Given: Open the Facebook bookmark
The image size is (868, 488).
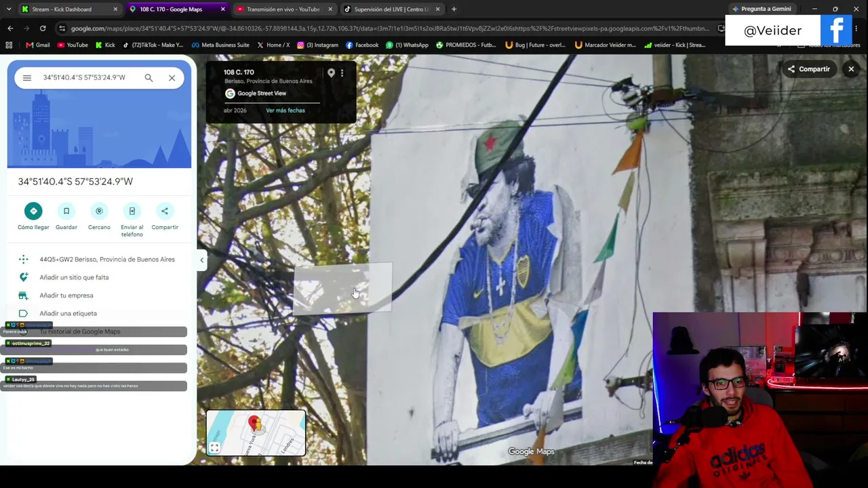Looking at the screenshot, I should click(x=362, y=45).
